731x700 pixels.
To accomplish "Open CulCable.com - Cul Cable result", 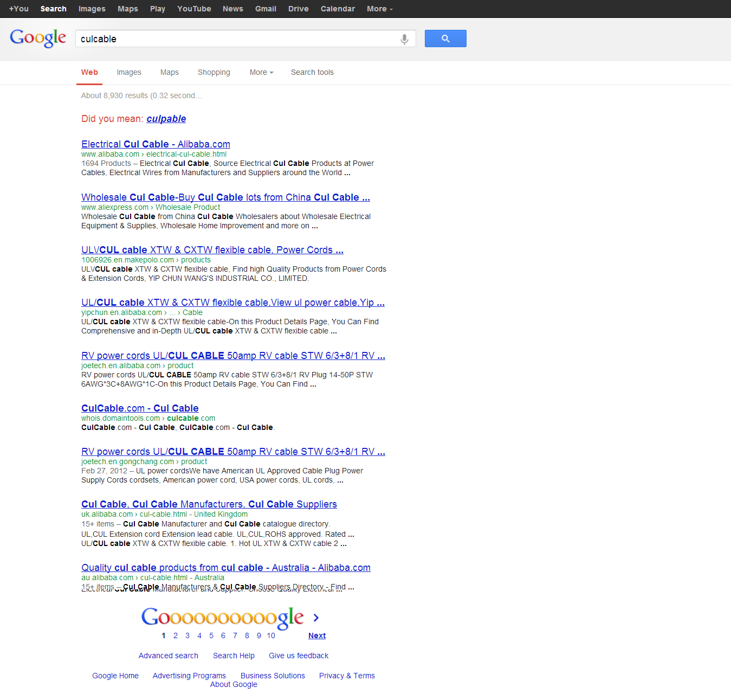I will click(140, 408).
